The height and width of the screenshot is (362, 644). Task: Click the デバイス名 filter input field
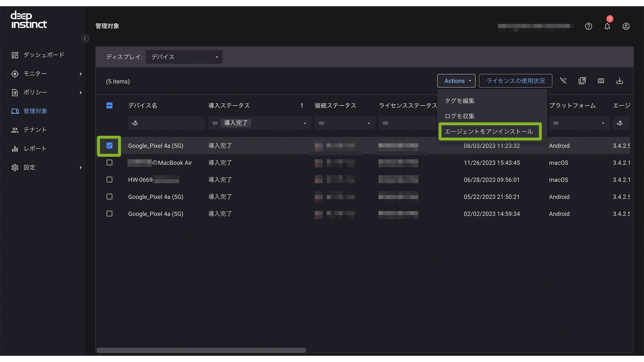click(x=170, y=123)
